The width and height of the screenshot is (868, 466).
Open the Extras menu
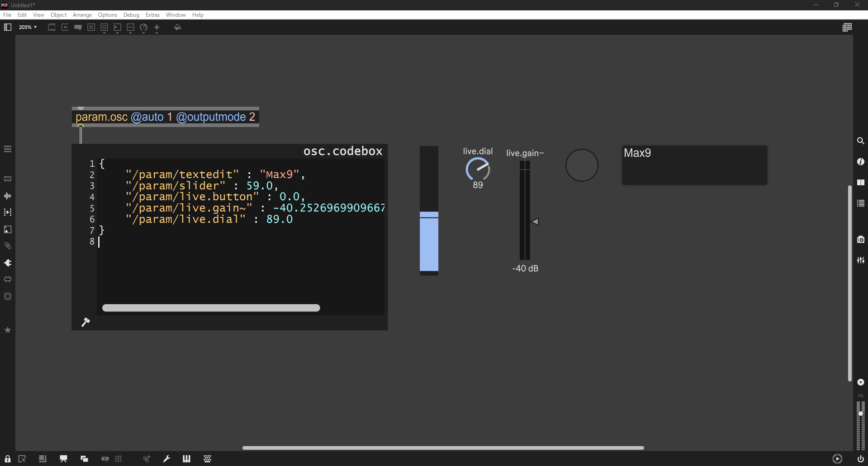[152, 15]
